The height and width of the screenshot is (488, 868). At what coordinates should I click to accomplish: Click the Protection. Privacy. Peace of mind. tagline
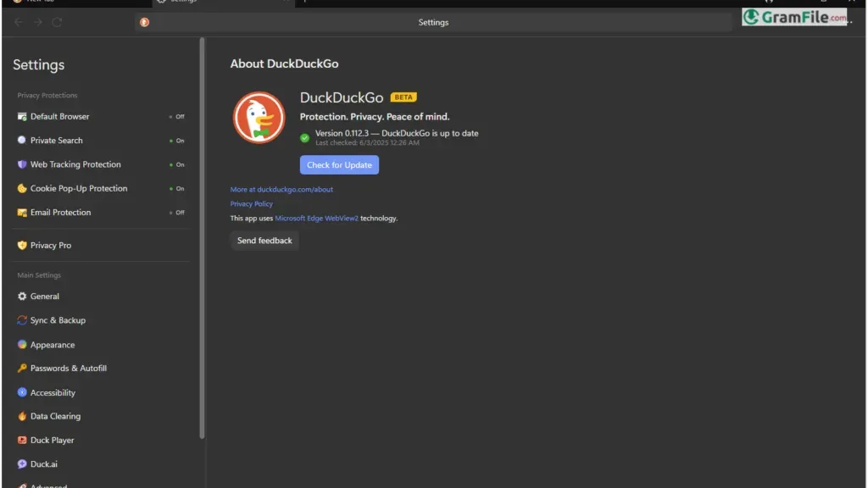(375, 117)
